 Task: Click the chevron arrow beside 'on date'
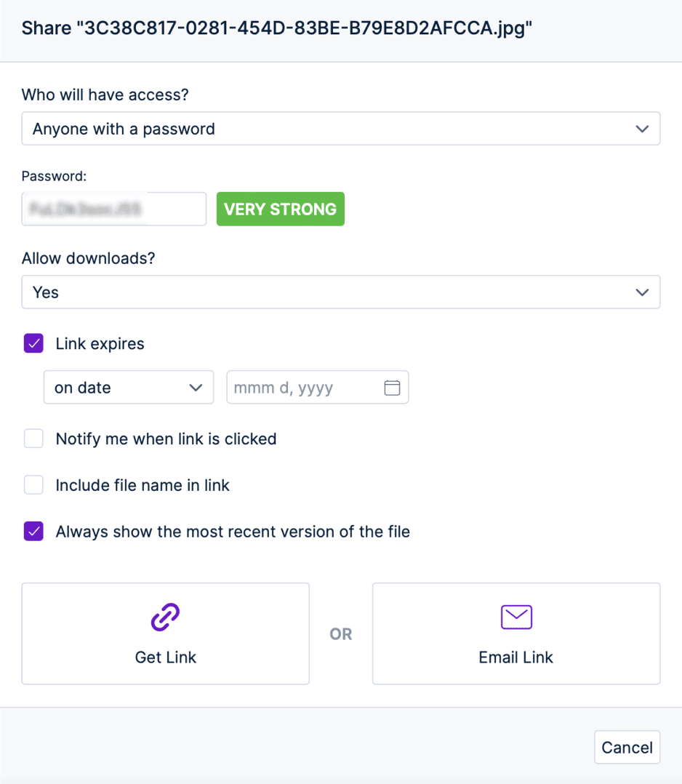pos(196,388)
